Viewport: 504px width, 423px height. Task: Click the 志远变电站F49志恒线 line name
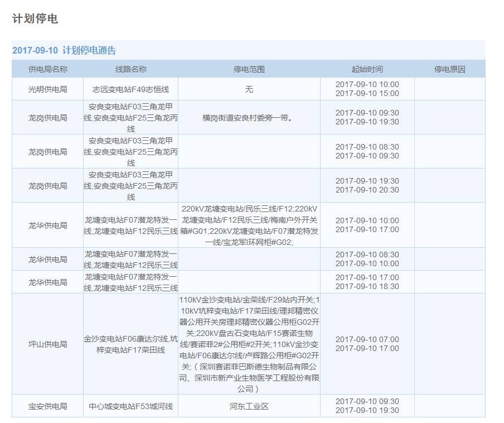tap(131, 89)
